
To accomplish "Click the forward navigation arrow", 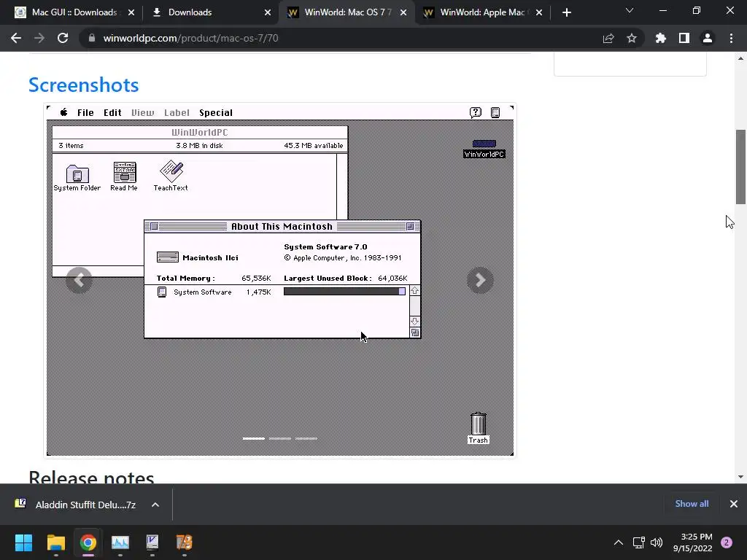I will coord(39,38).
